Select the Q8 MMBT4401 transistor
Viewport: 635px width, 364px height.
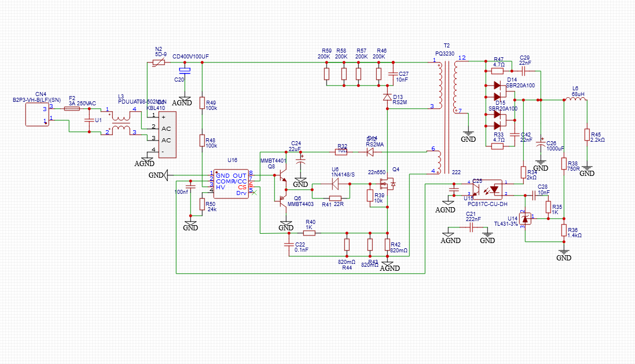[x=282, y=177]
